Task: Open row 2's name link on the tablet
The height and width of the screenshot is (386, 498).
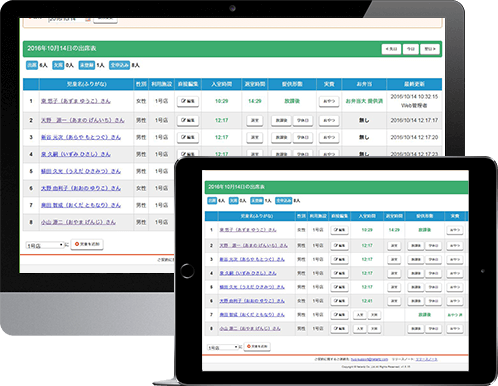Action: pyautogui.click(x=253, y=245)
